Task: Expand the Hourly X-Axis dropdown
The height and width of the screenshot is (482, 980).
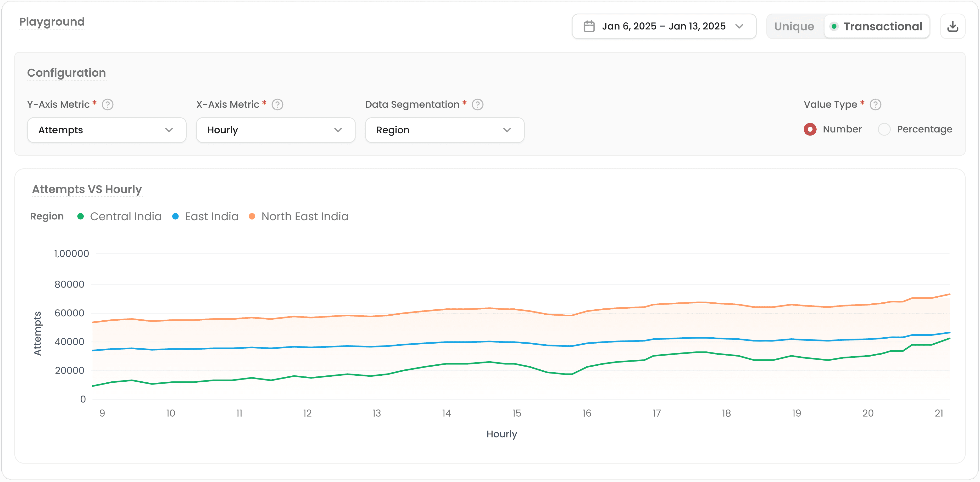Action: coord(275,130)
